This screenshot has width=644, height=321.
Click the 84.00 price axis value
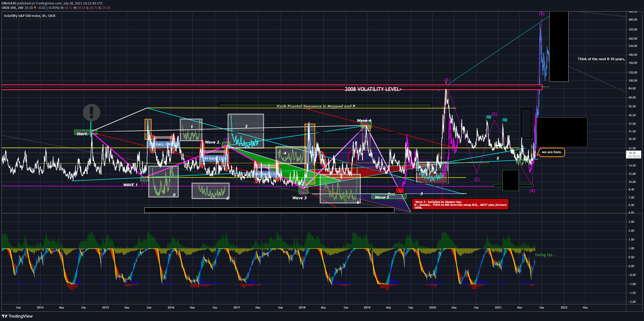click(632, 88)
